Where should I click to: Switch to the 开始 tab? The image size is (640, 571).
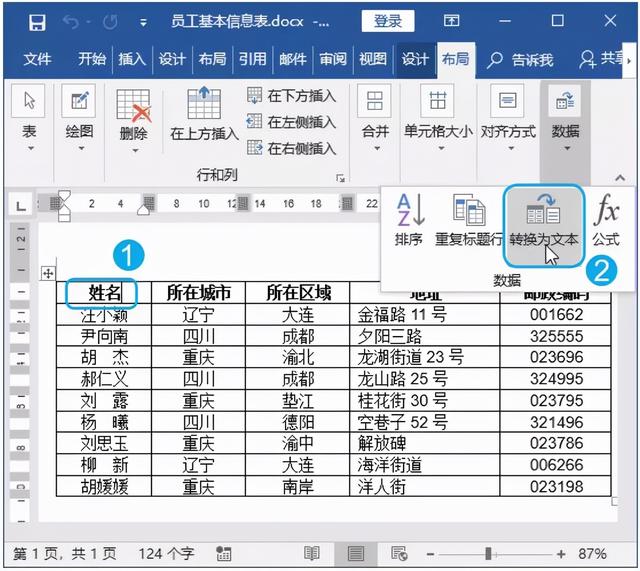coord(91,59)
